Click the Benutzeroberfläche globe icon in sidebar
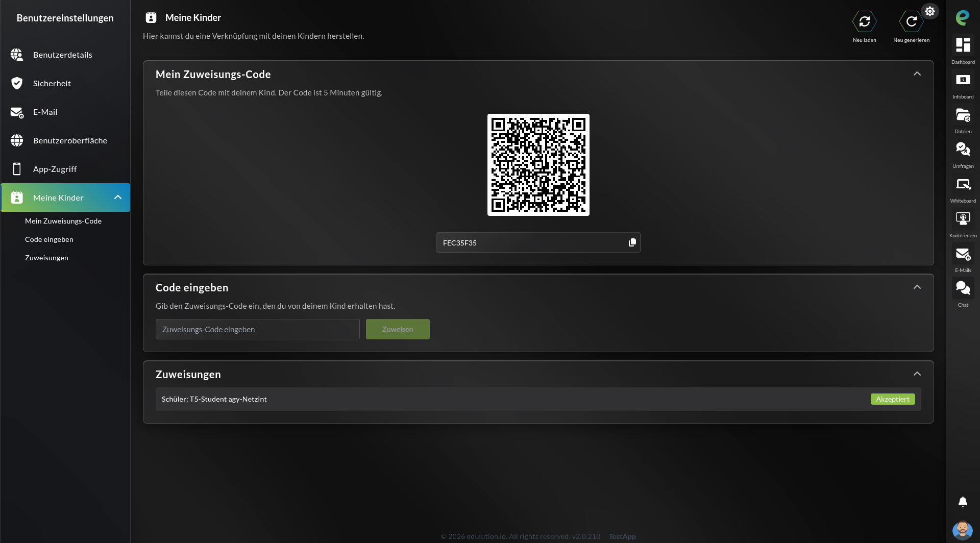The width and height of the screenshot is (980, 543). point(17,140)
